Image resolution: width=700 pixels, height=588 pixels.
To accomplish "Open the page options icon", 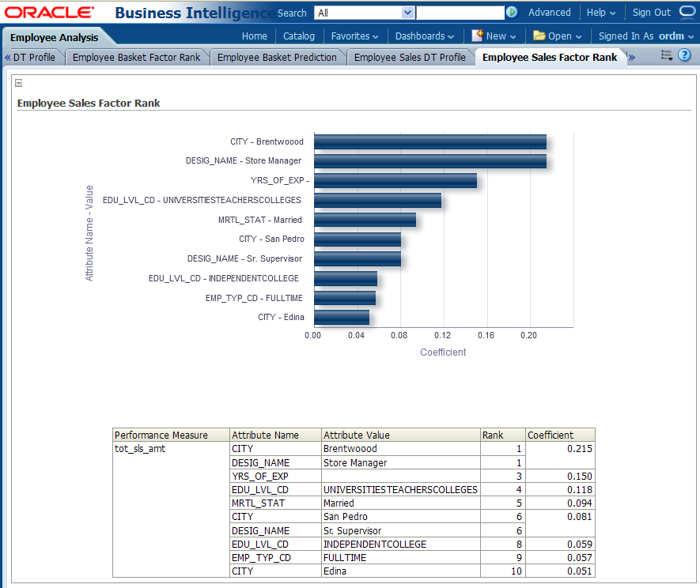I will coord(666,56).
